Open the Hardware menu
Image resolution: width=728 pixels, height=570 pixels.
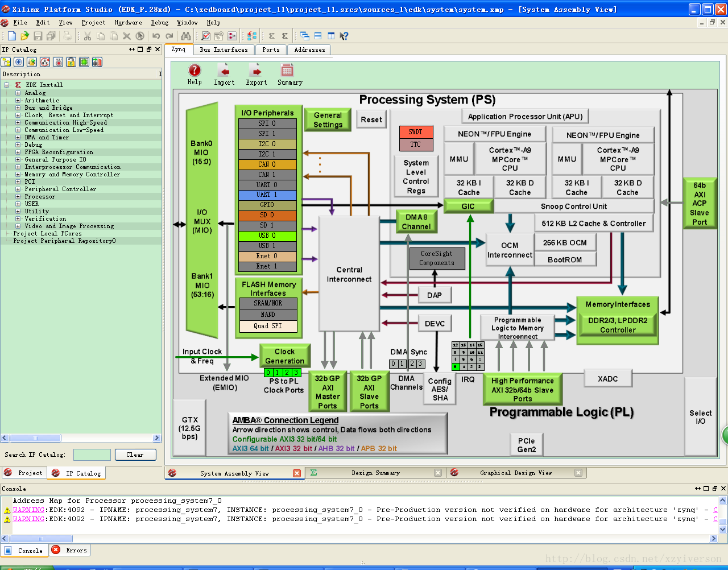pos(128,22)
